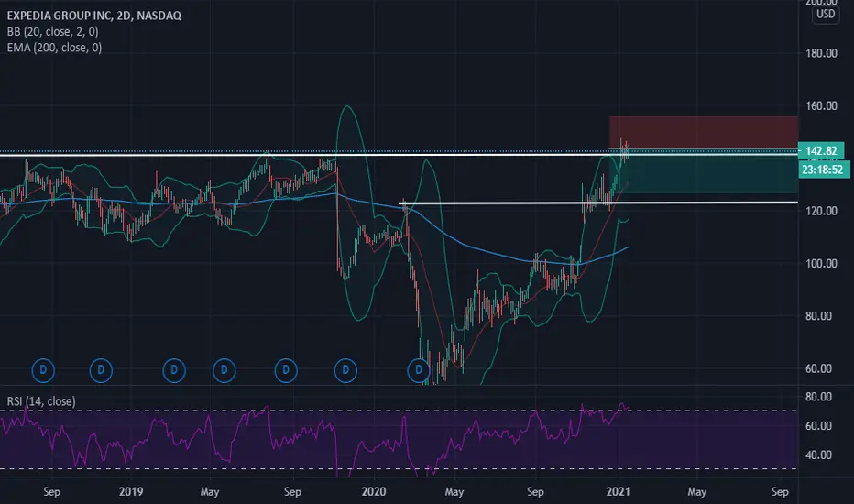Click the 2020 time axis label
This screenshot has height=504, width=854.
(374, 491)
